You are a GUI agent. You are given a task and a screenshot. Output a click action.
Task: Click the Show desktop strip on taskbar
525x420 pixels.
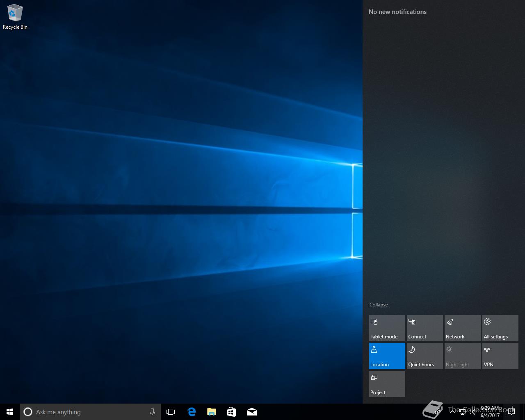524,412
